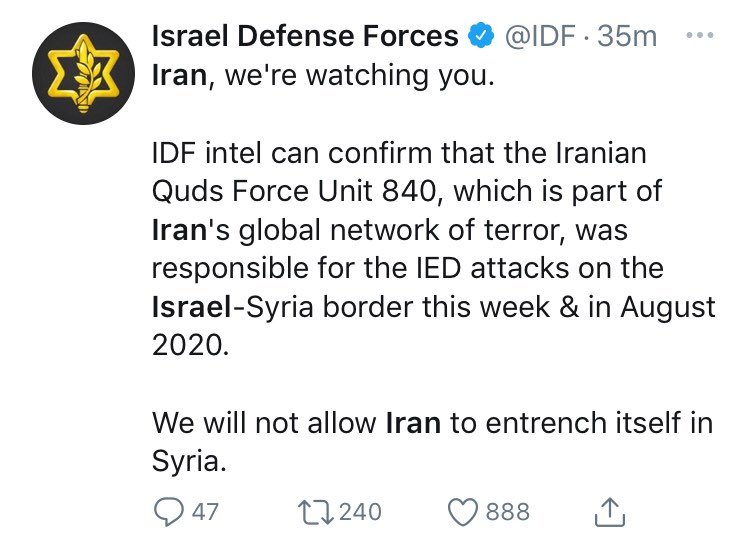Click the retweet count 240
This screenshot has width=750, height=545.
coord(360,512)
